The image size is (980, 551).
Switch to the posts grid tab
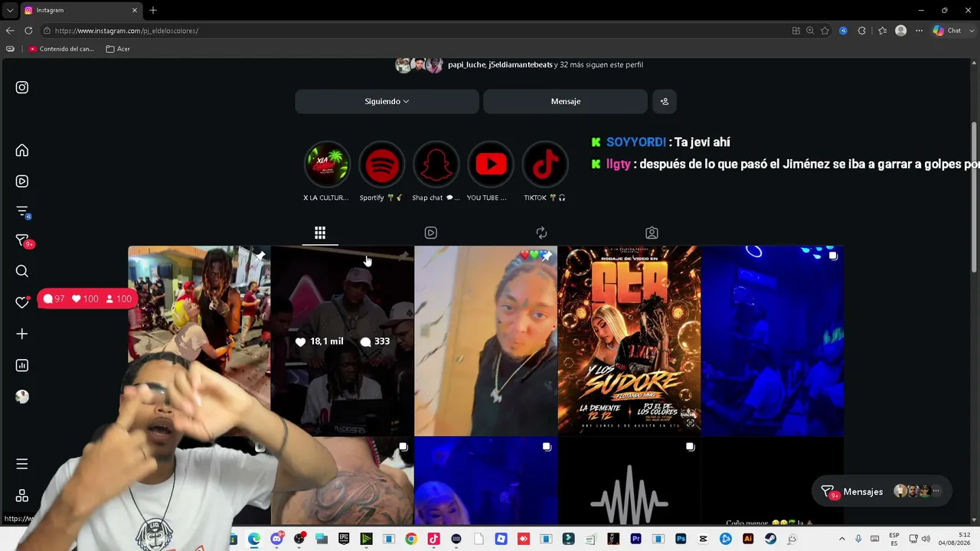[x=320, y=233]
